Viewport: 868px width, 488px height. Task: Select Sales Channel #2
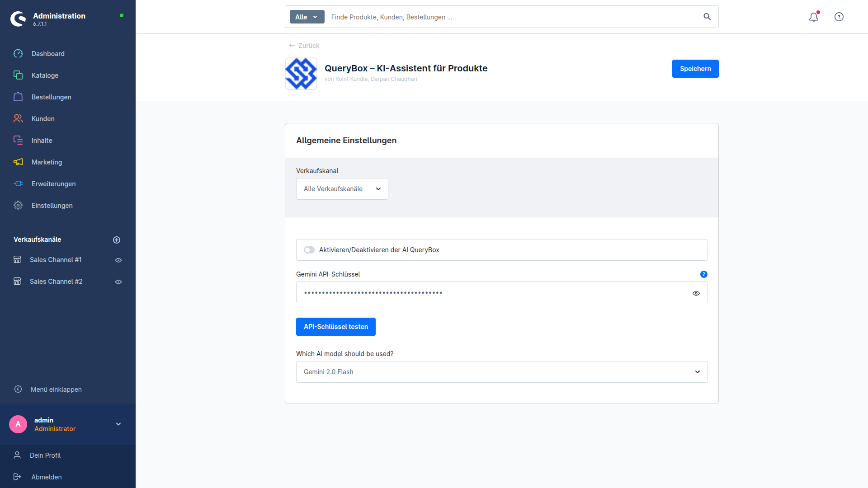[x=56, y=282]
